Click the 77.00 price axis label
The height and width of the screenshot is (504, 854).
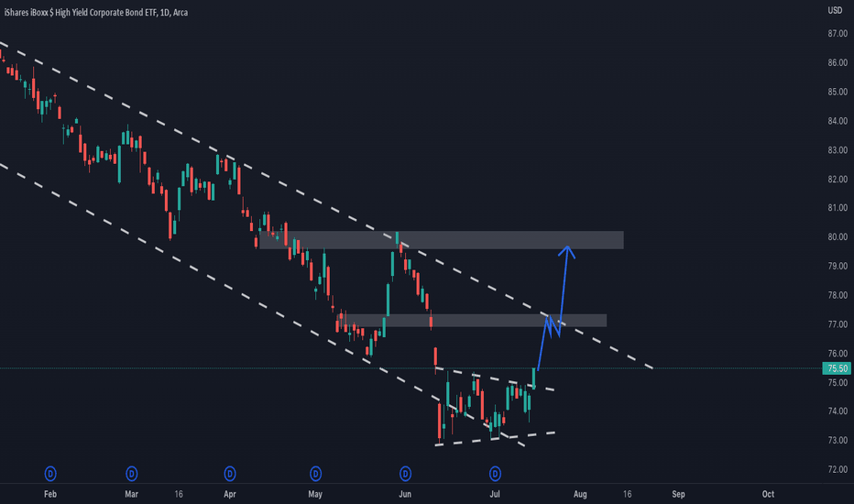pos(838,324)
